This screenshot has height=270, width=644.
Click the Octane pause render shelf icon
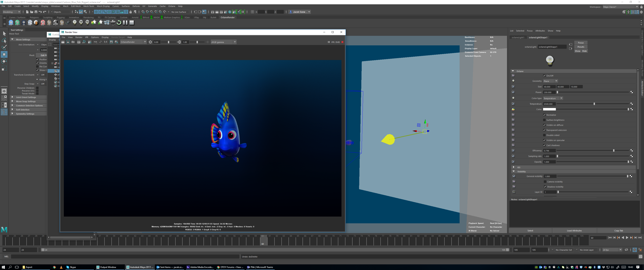[x=125, y=22]
